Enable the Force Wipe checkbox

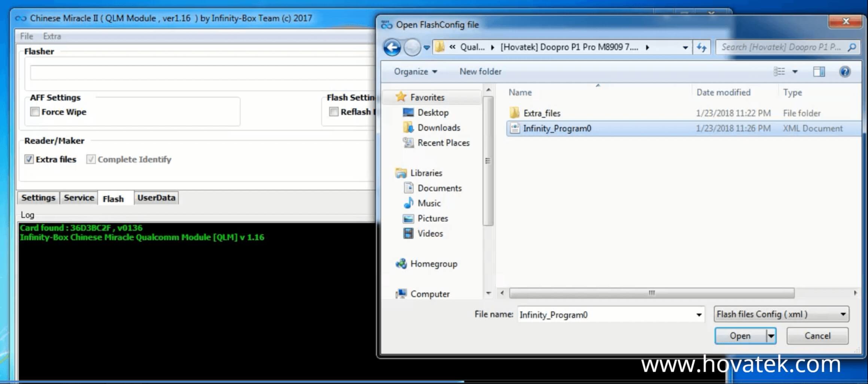(x=35, y=112)
